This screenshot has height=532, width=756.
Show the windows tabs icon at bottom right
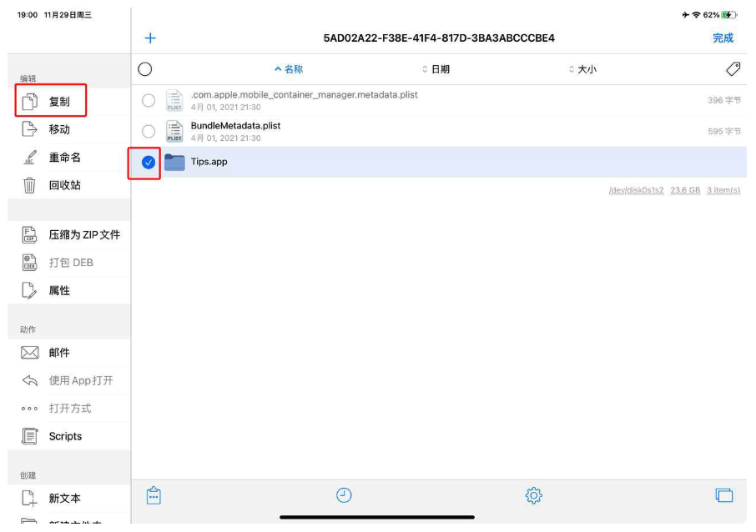click(723, 495)
